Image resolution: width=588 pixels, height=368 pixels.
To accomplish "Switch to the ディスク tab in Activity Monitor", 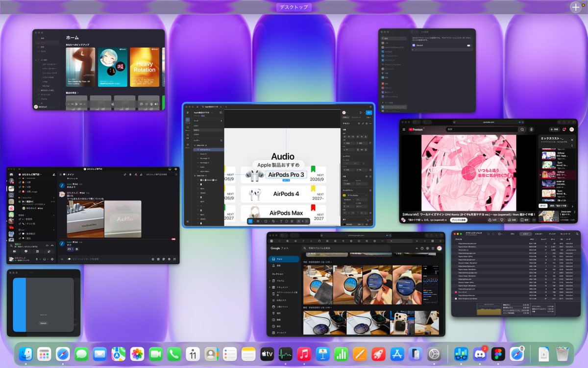I will tap(552, 234).
